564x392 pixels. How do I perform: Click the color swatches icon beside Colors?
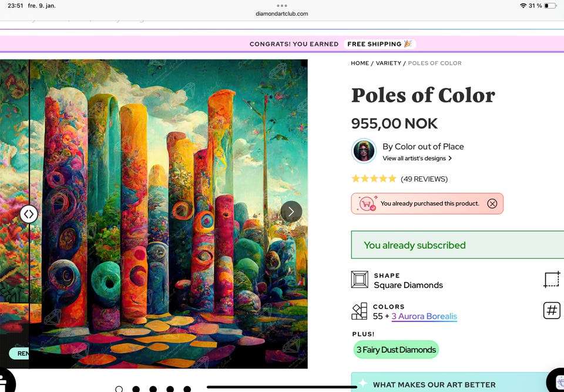(360, 311)
